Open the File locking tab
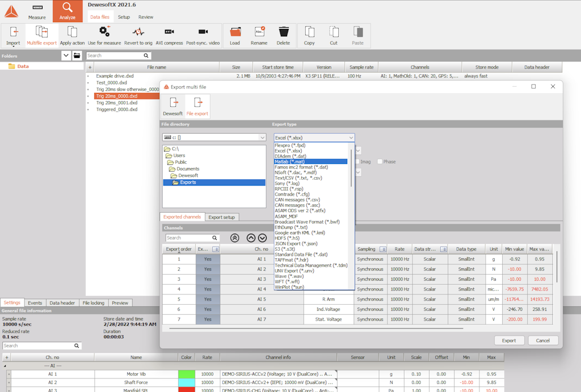581x392 pixels. click(x=94, y=303)
